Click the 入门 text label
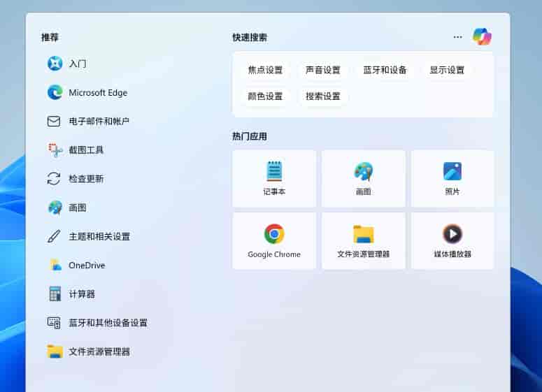 (x=78, y=64)
